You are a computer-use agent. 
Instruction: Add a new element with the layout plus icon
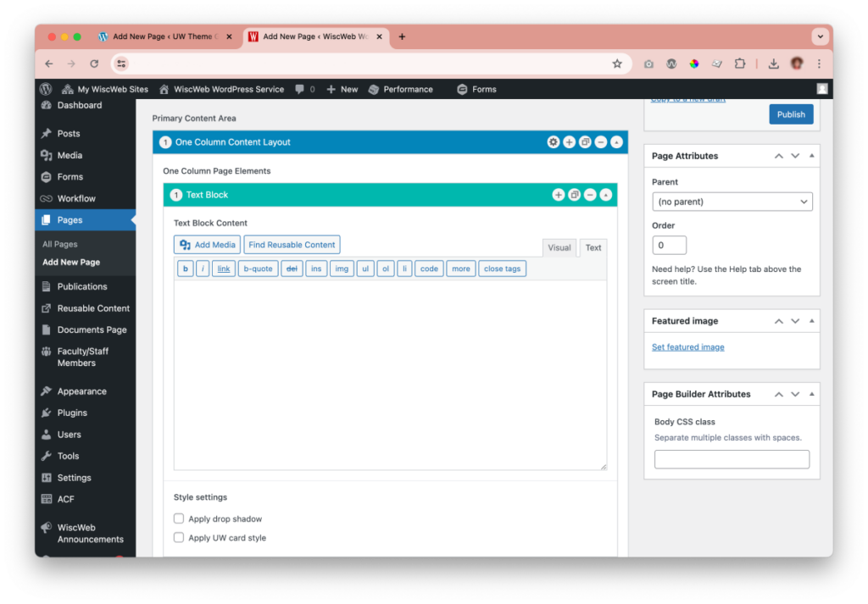click(569, 141)
